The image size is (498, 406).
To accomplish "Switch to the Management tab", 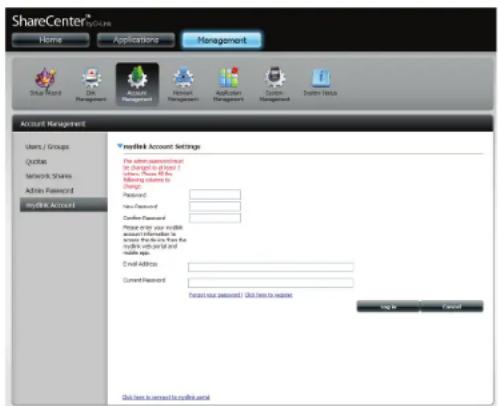I will (222, 40).
